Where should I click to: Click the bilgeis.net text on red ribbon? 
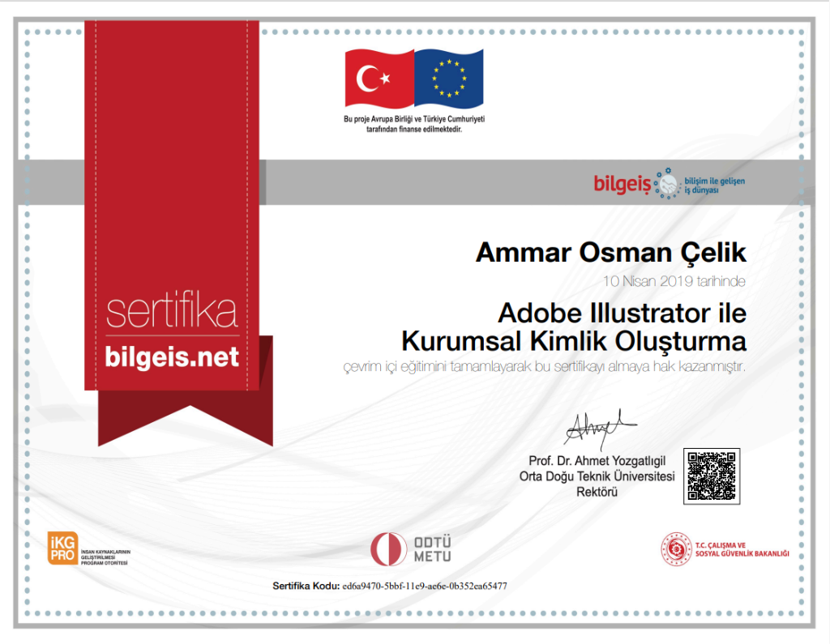tap(172, 357)
